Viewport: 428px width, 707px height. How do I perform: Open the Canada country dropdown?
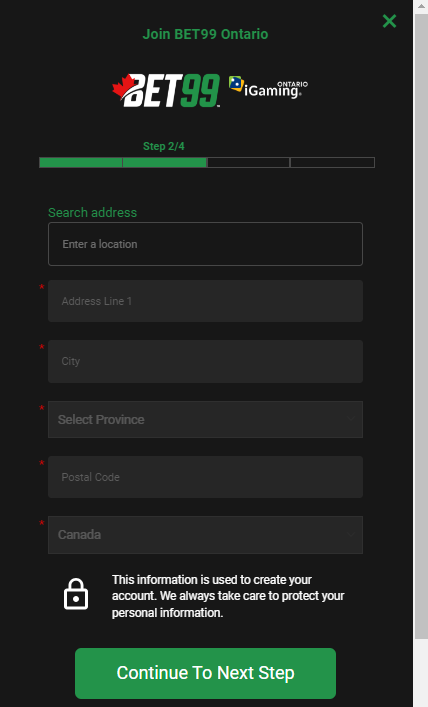pos(205,535)
